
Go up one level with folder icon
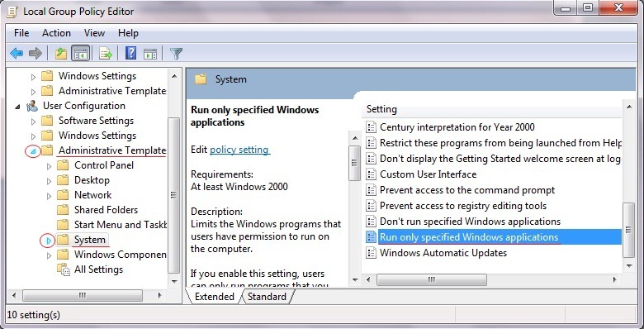tap(61, 53)
